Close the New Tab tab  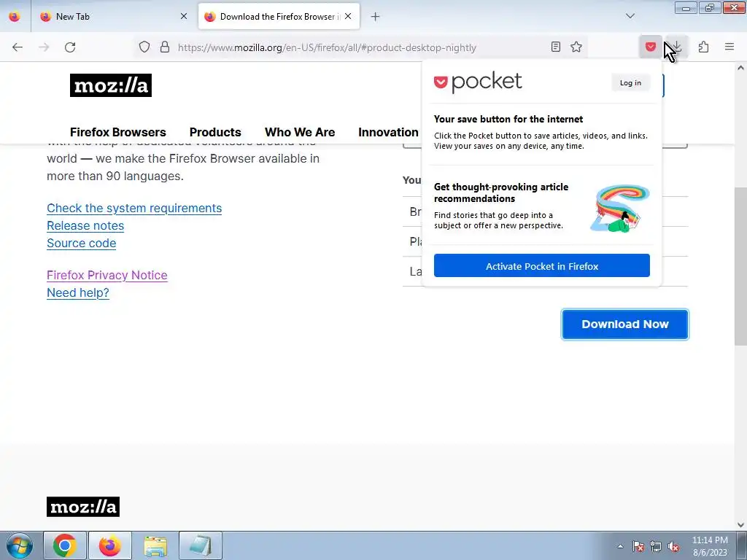[184, 16]
